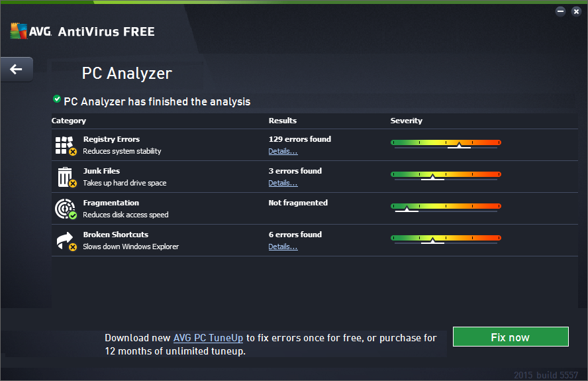Close the AVG AntiVirus window
Screen dimensions: 588x381
coord(575,11)
